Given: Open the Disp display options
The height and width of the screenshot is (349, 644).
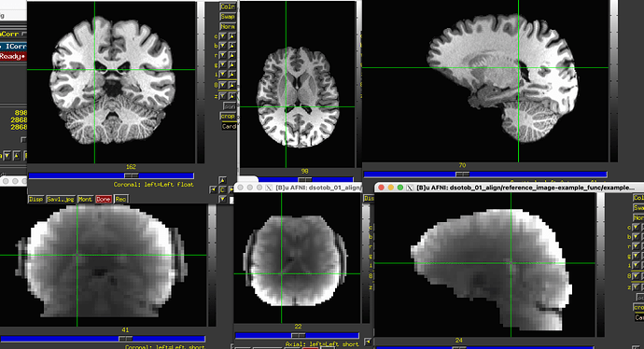Looking at the screenshot, I should tap(35, 199).
